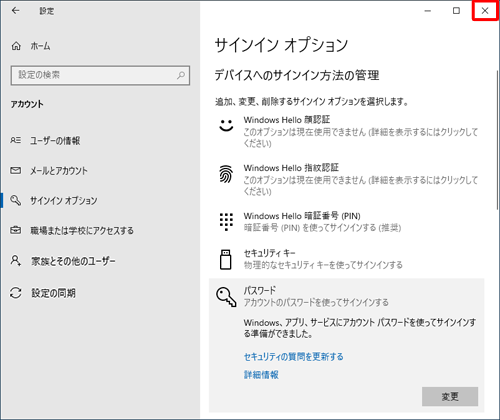Expand セキュリティ キー option
The image size is (500, 420).
(347, 259)
